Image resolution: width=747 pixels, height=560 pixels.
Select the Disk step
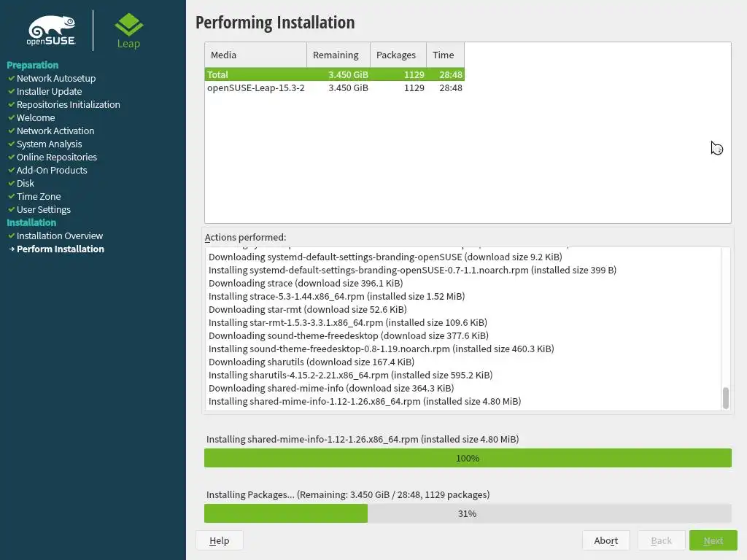click(x=26, y=183)
